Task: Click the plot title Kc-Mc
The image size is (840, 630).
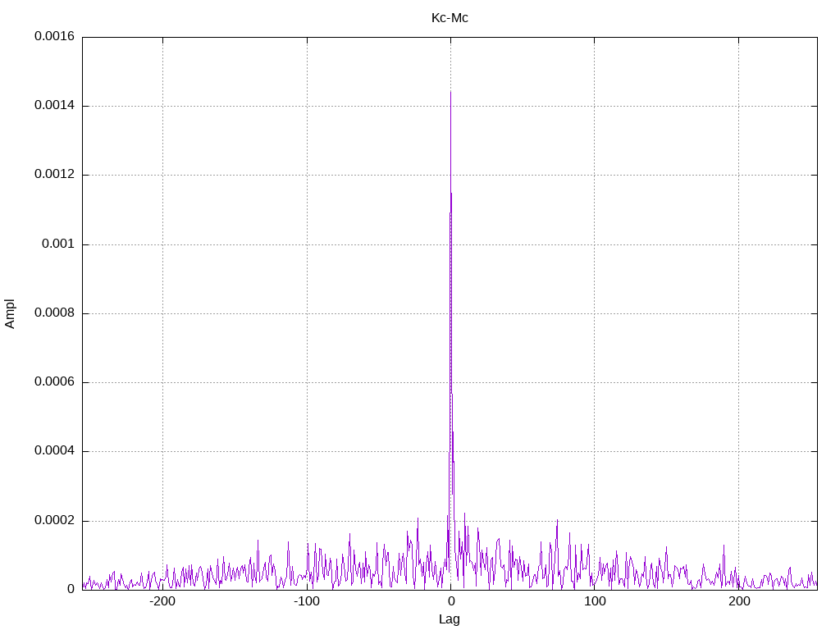Action: coord(450,18)
